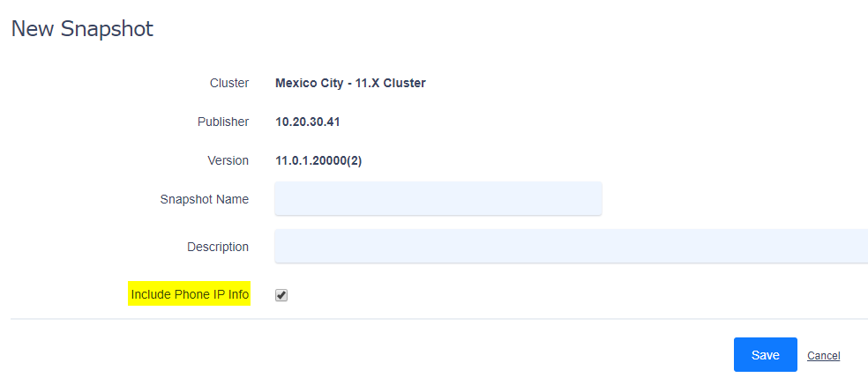Click the Version field label

tap(228, 160)
